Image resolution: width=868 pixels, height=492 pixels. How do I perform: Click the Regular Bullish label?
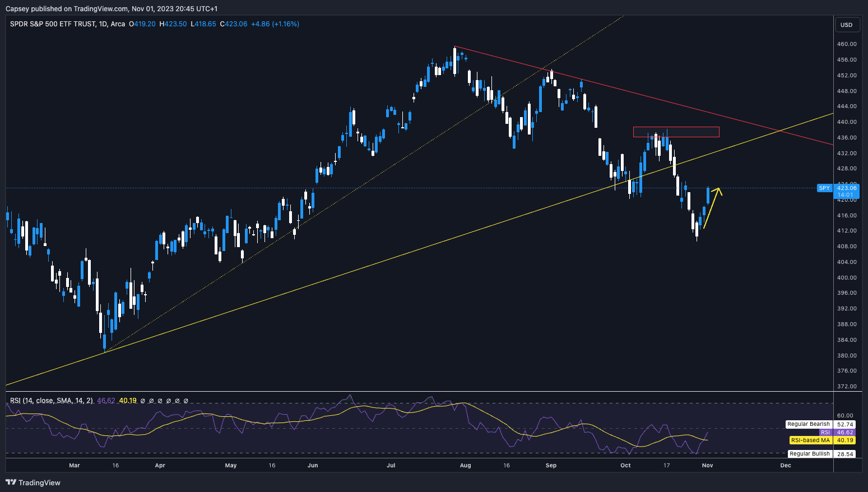click(809, 454)
